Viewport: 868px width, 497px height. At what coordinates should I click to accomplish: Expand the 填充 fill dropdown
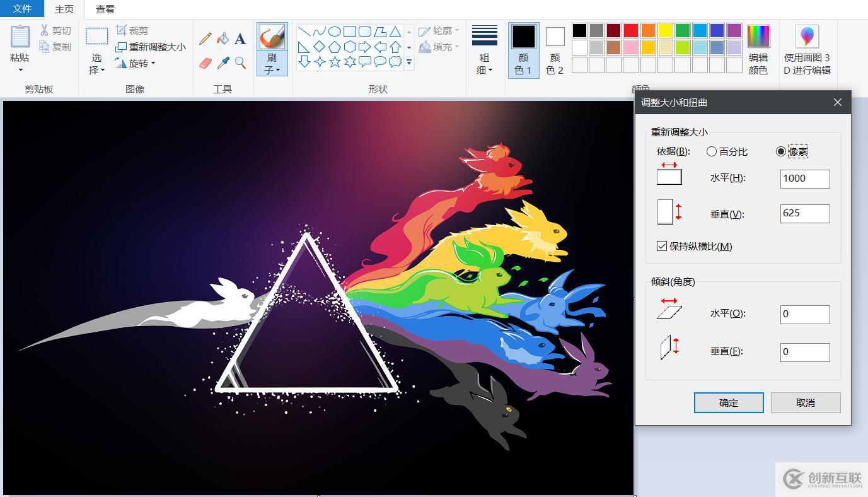point(457,47)
